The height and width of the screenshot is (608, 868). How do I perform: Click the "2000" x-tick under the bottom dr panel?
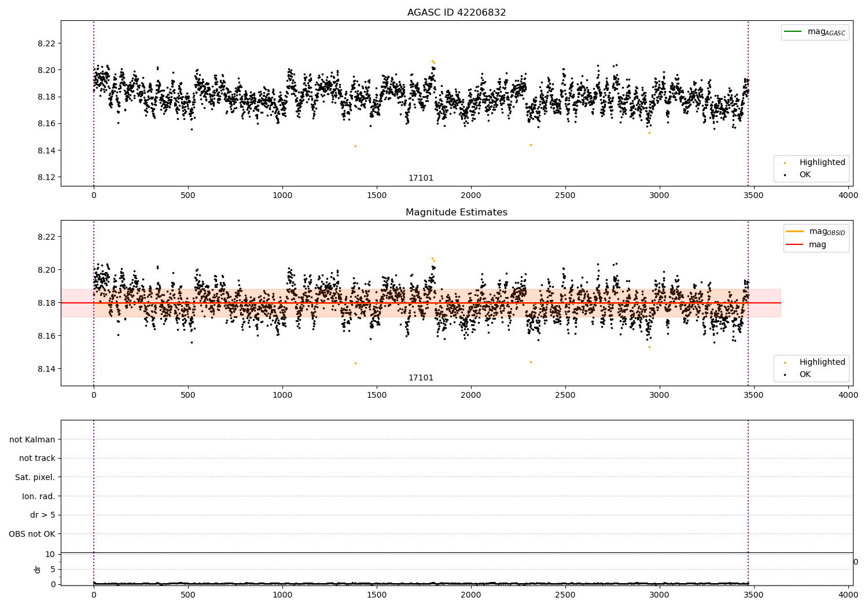click(471, 594)
